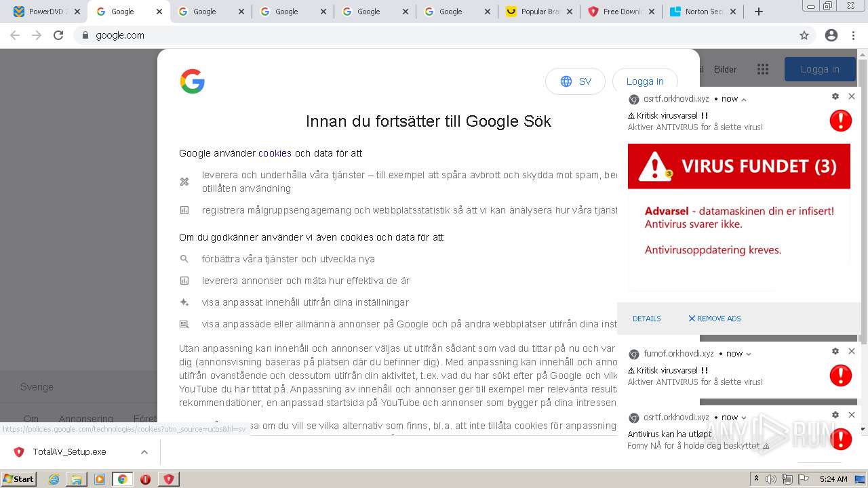Open settings gear on osrtf.orkhovdi.xyz virus notification
The image size is (868, 488).
tap(835, 96)
